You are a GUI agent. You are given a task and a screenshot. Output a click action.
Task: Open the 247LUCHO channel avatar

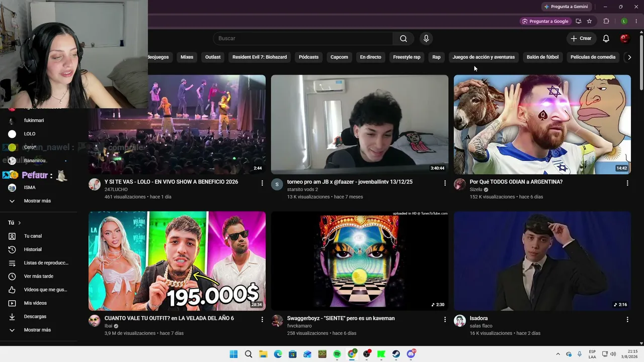(95, 185)
